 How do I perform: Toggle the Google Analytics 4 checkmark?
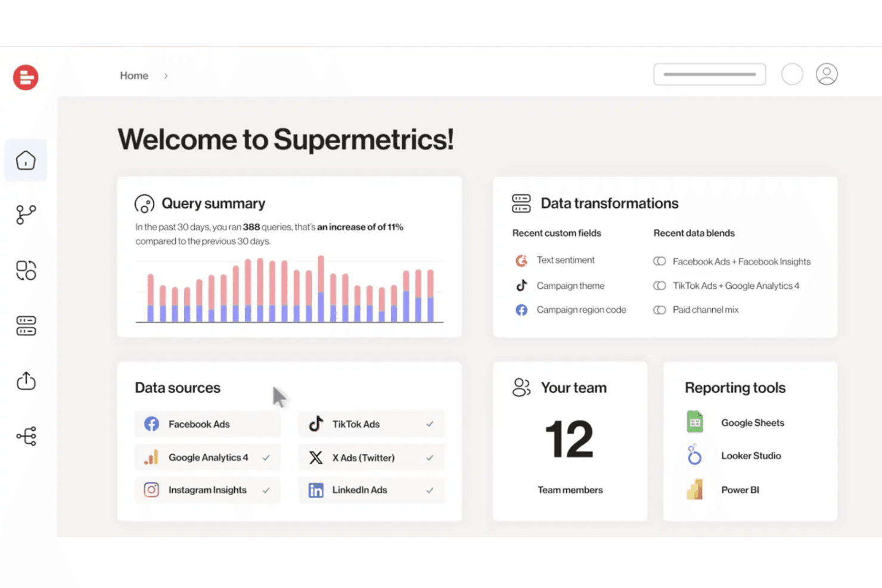point(266,458)
